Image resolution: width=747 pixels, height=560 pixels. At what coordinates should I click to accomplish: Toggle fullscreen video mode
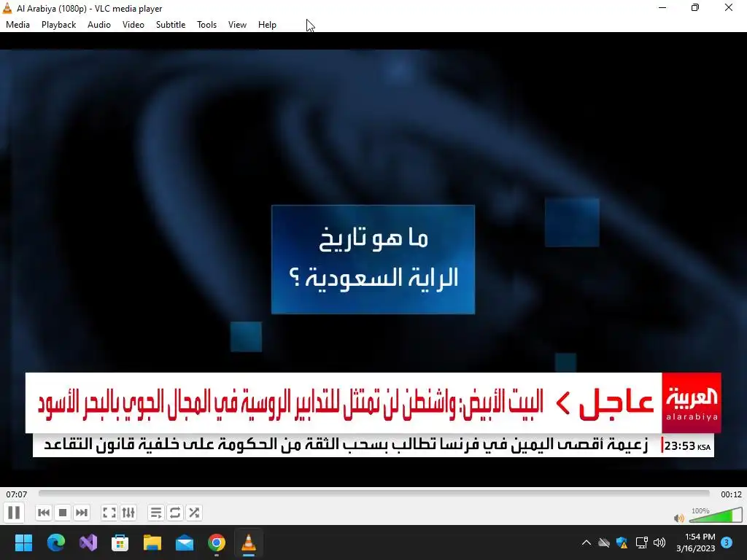(109, 513)
